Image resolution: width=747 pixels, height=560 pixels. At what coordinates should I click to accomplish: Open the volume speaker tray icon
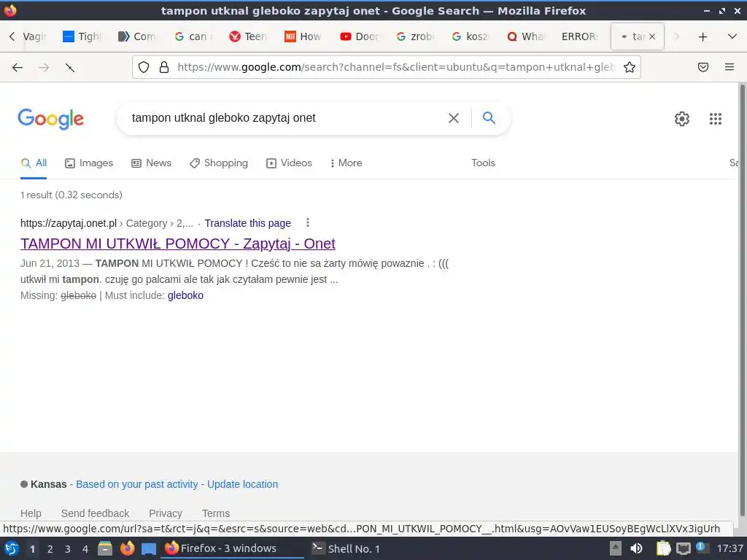coord(636,548)
